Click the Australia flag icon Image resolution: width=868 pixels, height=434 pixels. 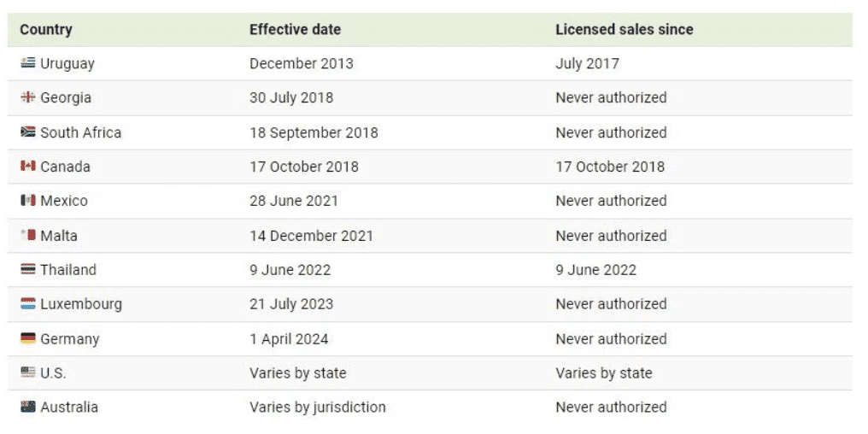[x=27, y=408]
